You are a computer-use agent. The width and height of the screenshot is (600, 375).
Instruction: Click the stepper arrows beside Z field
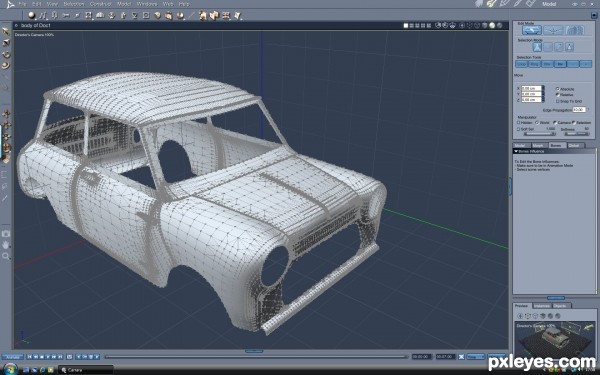pos(543,99)
